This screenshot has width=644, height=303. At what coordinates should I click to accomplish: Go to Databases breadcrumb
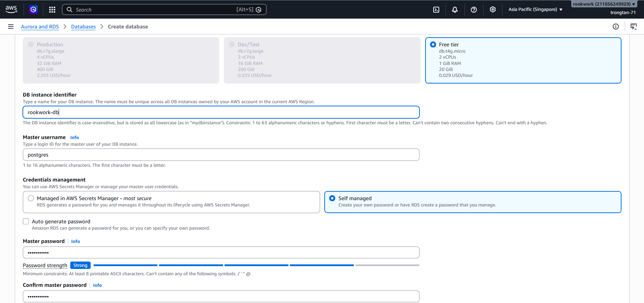click(83, 27)
